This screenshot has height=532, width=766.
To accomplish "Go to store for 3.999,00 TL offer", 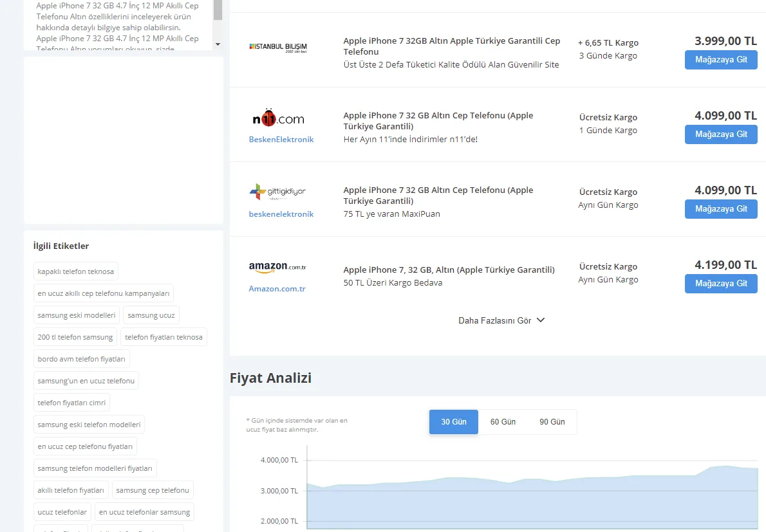I will [721, 60].
